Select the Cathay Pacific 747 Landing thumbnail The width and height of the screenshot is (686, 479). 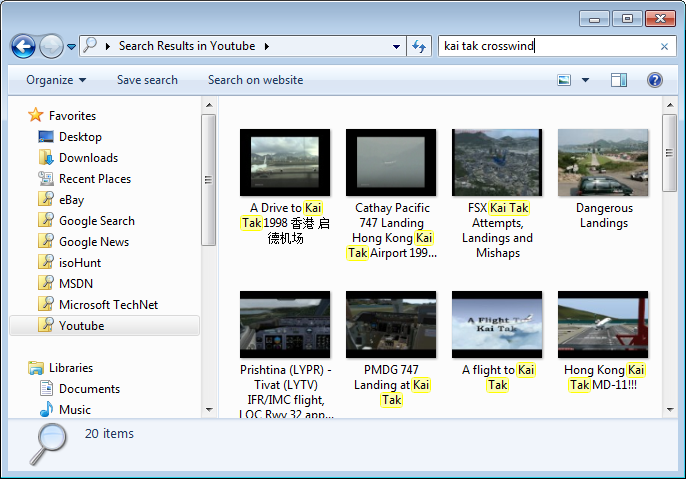[391, 162]
